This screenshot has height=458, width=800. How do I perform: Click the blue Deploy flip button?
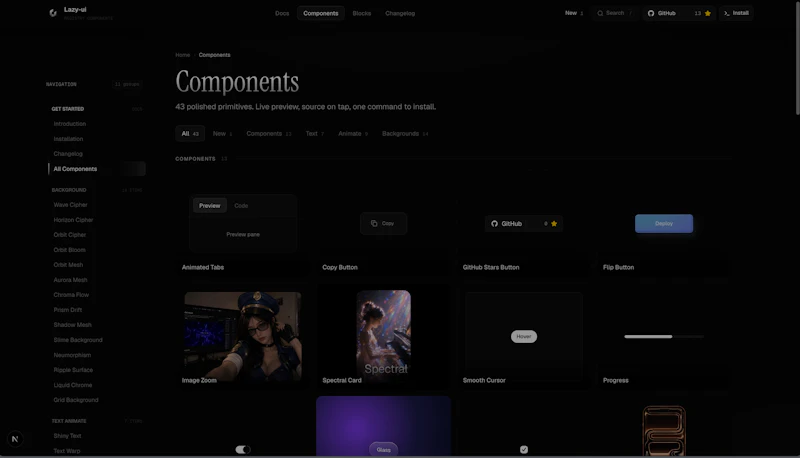[x=664, y=223]
